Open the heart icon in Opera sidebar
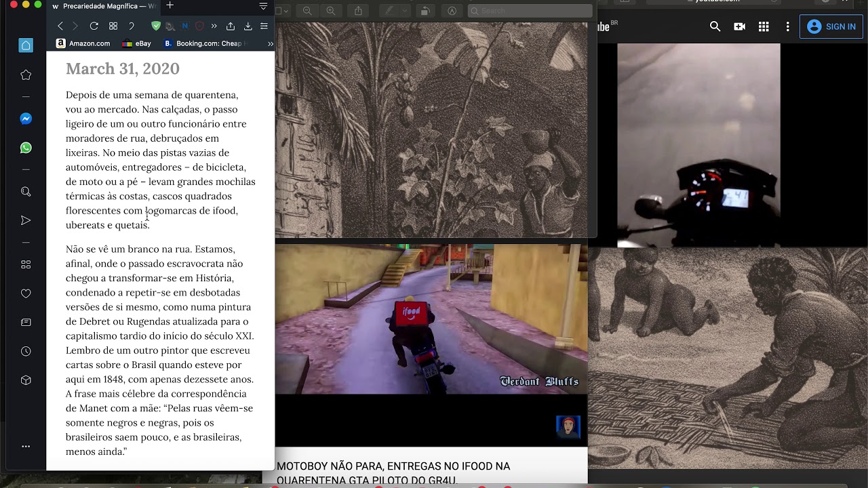Image resolution: width=868 pixels, height=488 pixels. click(x=26, y=293)
